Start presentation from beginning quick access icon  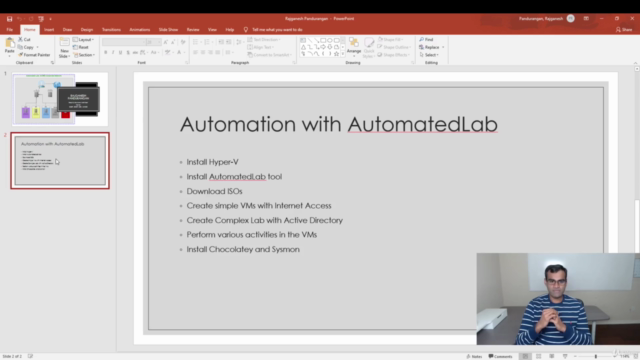click(41, 19)
